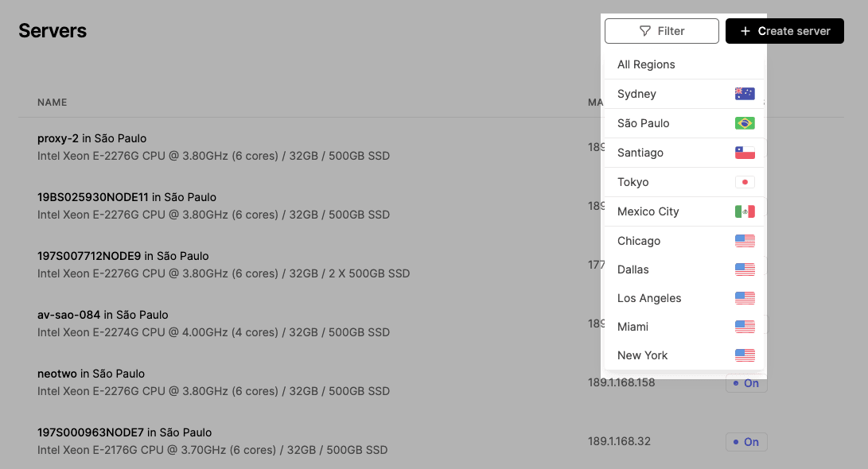Click the US flag beside Miami
868x469 pixels.
[745, 326]
